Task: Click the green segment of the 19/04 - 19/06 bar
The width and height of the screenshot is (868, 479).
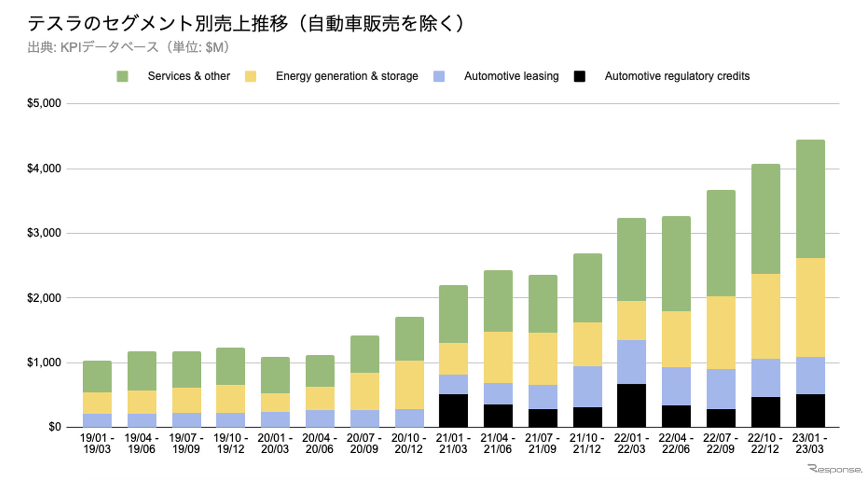Action: pos(142,371)
